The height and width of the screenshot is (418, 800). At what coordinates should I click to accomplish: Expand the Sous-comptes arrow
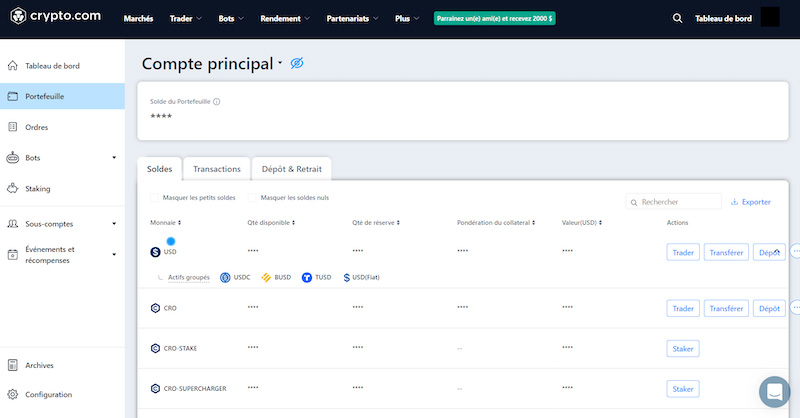(x=114, y=224)
